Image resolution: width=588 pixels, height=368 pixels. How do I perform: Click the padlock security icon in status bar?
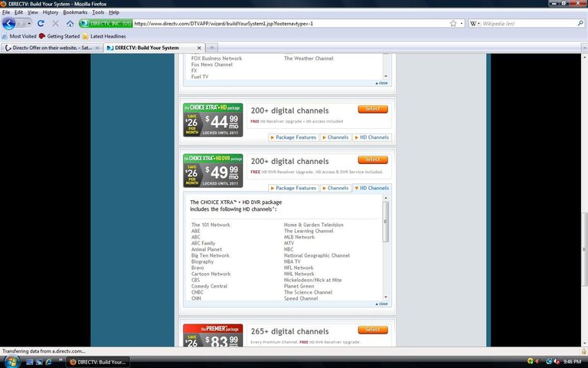pyautogui.click(x=583, y=351)
